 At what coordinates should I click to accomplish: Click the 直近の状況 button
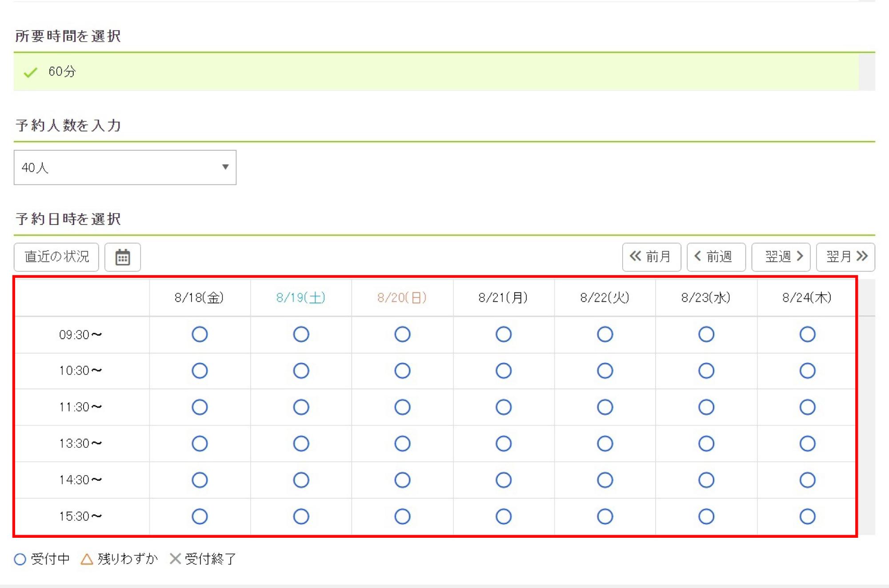coord(56,257)
